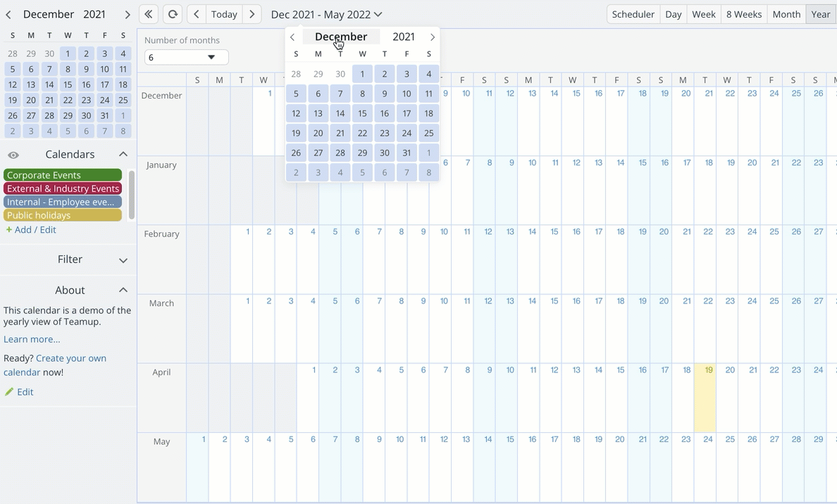Click the December row label
Image resolution: width=837 pixels, height=504 pixels.
162,96
